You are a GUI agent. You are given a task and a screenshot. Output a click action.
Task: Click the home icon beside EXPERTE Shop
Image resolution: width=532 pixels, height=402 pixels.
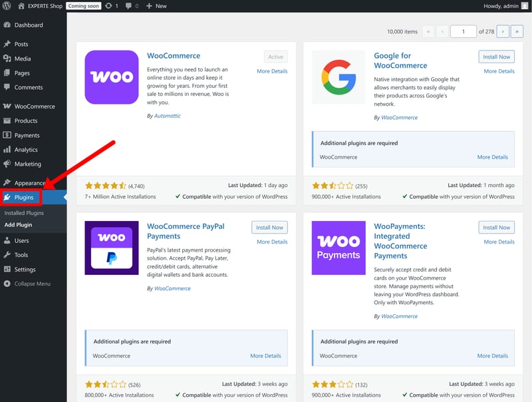[21, 6]
